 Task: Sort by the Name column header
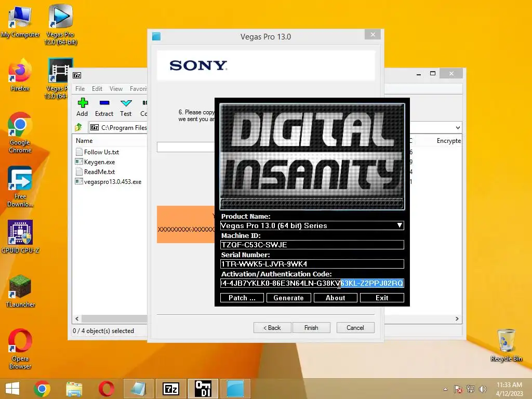click(x=84, y=140)
